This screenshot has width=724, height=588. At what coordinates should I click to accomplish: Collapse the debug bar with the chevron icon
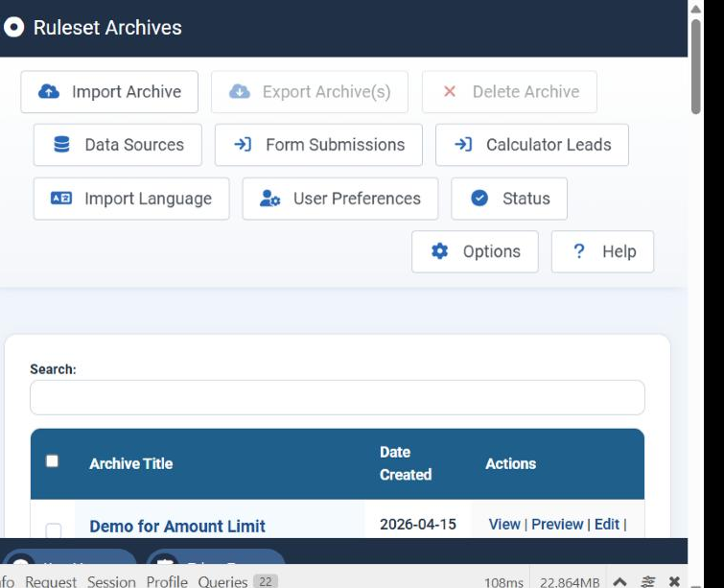pos(620,581)
